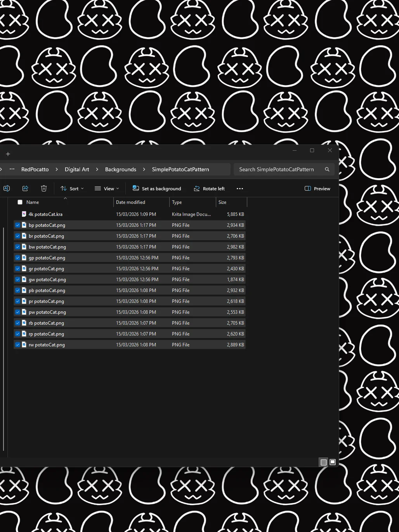Click the 4k potatoCat.kra file icon
Image resolution: width=399 pixels, height=532 pixels.
point(24,214)
